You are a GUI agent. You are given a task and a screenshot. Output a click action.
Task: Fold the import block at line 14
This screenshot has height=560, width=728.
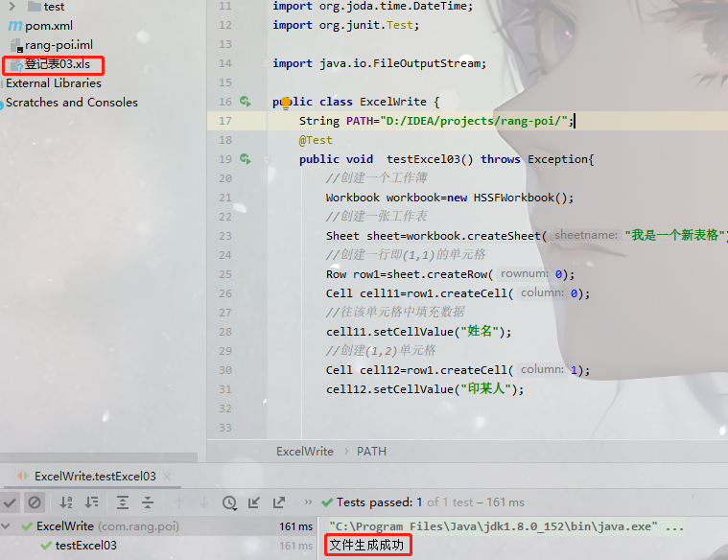tap(267, 63)
